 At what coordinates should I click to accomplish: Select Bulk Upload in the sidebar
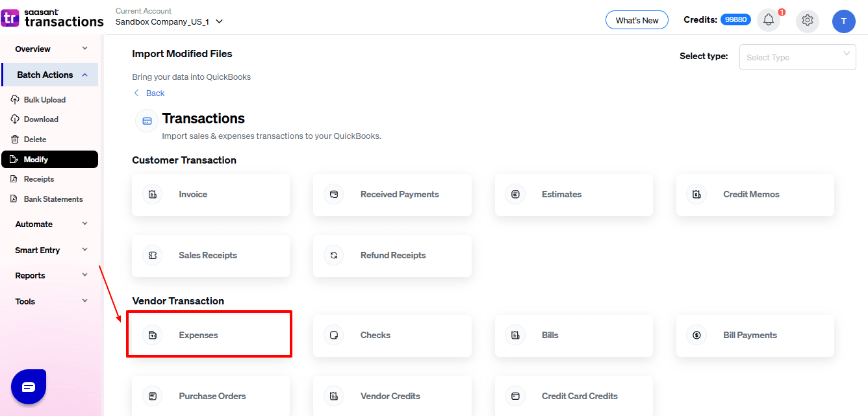coord(44,100)
